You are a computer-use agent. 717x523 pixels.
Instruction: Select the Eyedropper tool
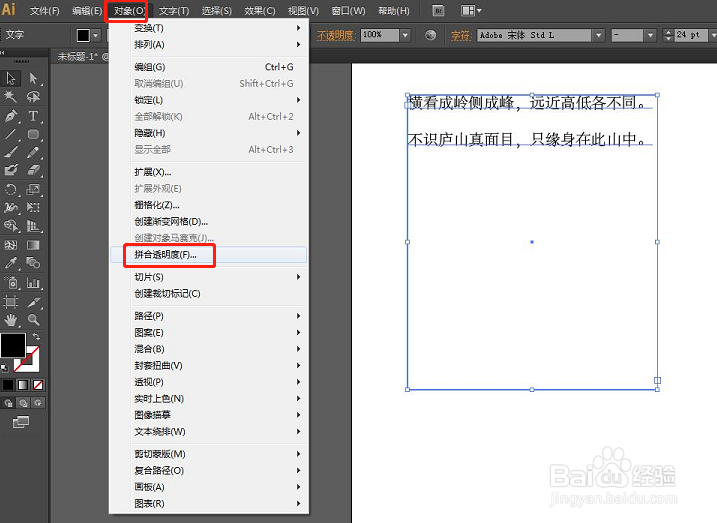(11, 263)
